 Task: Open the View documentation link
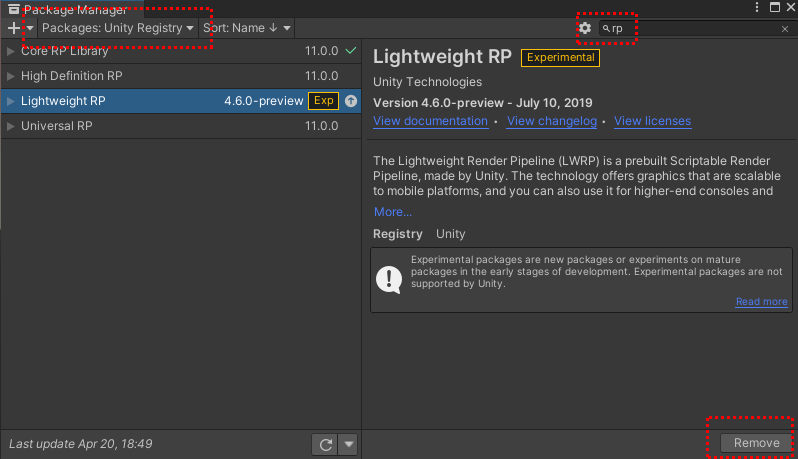(x=431, y=121)
